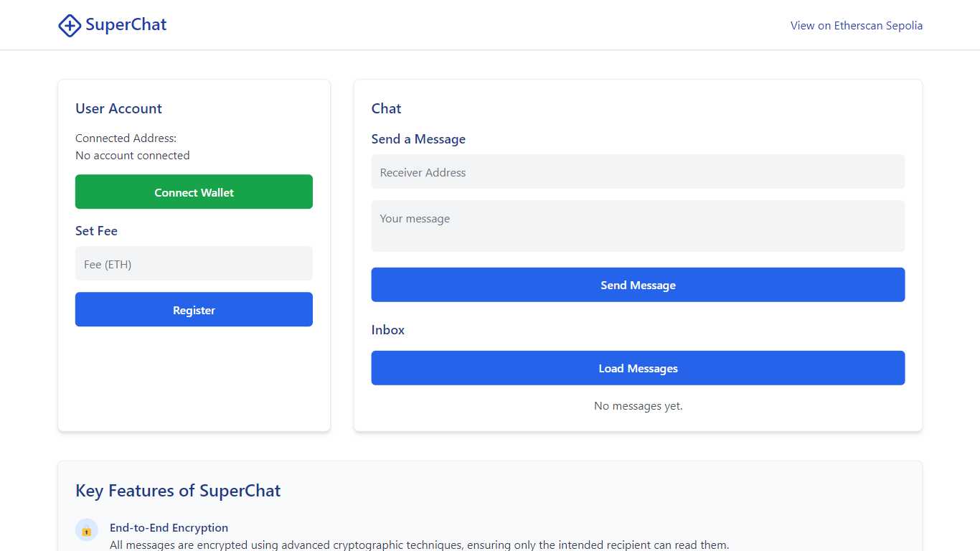Open View on Etherscan Sepolia link
This screenshot has height=551, width=980.
856,26
